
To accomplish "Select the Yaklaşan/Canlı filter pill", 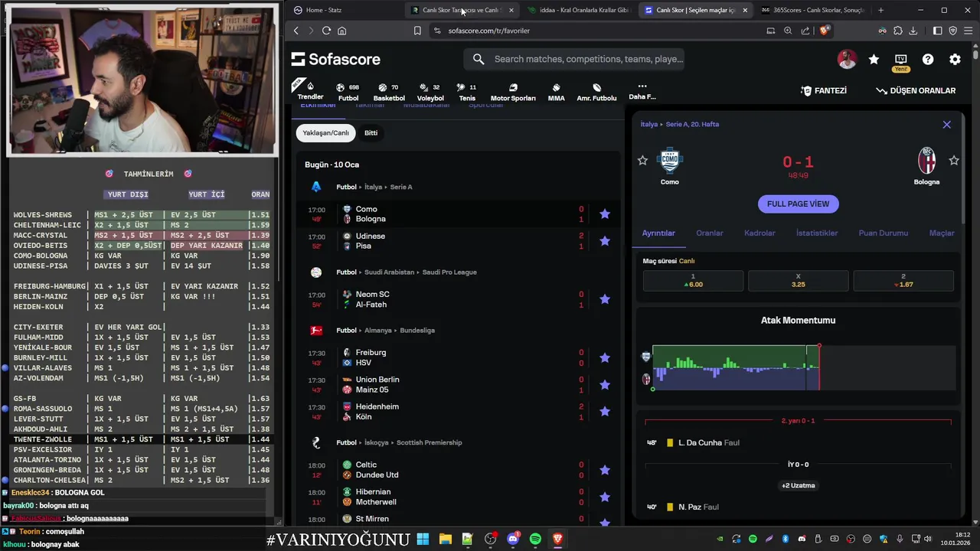I will click(325, 132).
